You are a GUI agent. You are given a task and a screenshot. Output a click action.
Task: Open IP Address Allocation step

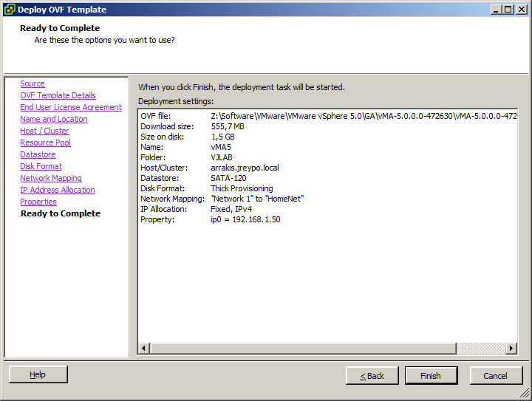[x=58, y=190]
